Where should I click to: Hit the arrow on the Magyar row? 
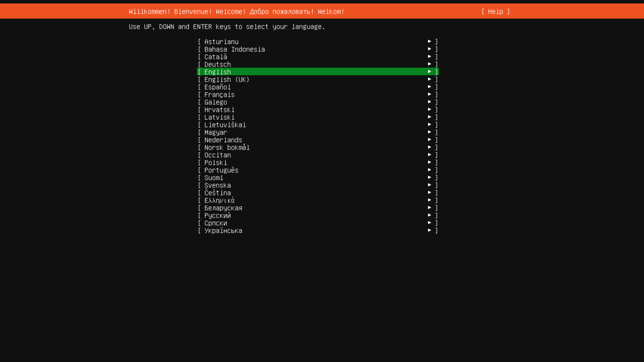click(430, 132)
